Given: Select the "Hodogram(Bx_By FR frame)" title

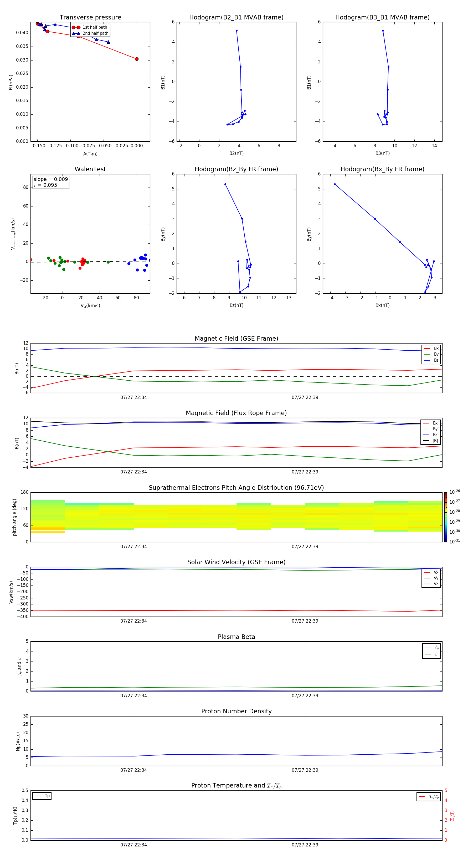Looking at the screenshot, I should tap(382, 169).
